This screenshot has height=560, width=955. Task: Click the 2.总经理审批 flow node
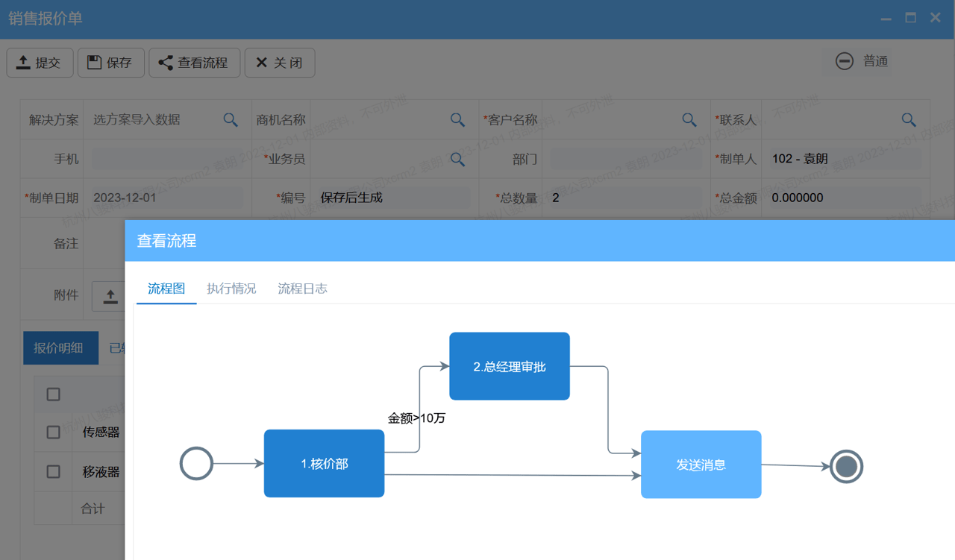point(510,365)
